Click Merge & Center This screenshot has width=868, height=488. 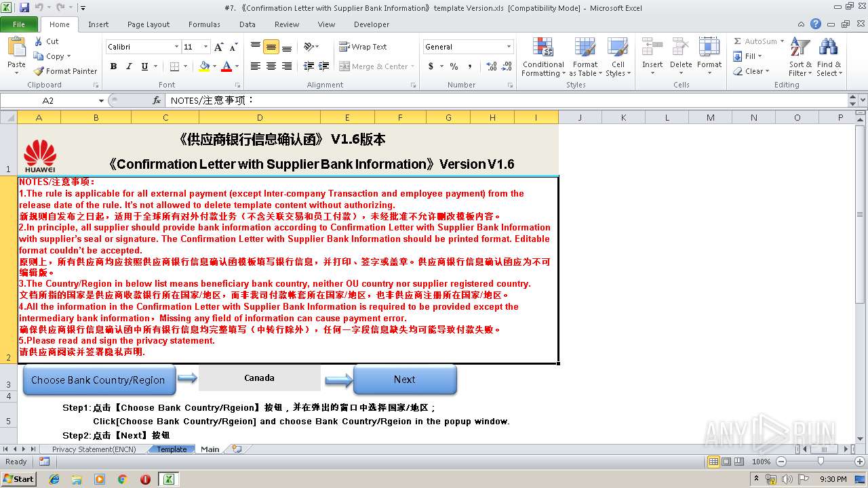[x=374, y=66]
